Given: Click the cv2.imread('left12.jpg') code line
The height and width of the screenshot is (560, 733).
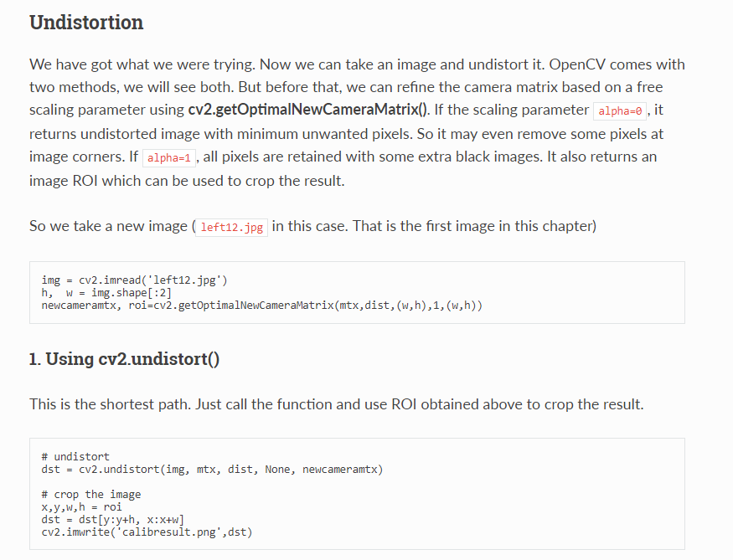Looking at the screenshot, I should 134,280.
